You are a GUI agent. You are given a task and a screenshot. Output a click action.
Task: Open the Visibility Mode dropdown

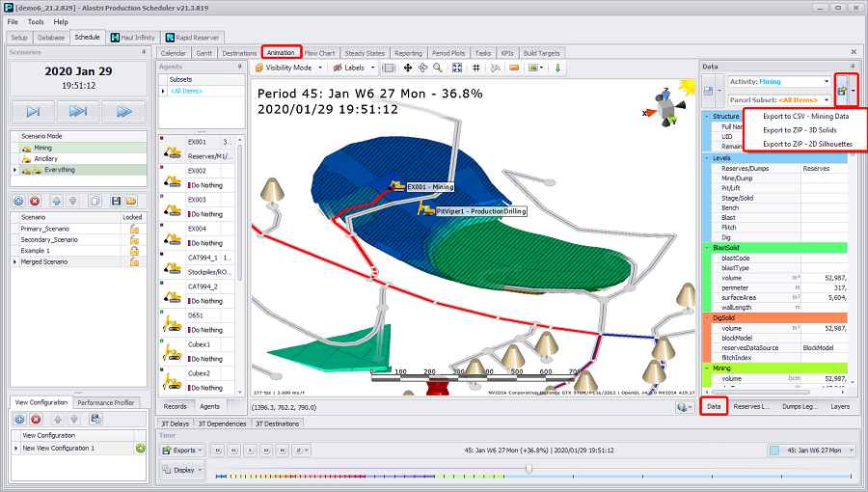(289, 68)
